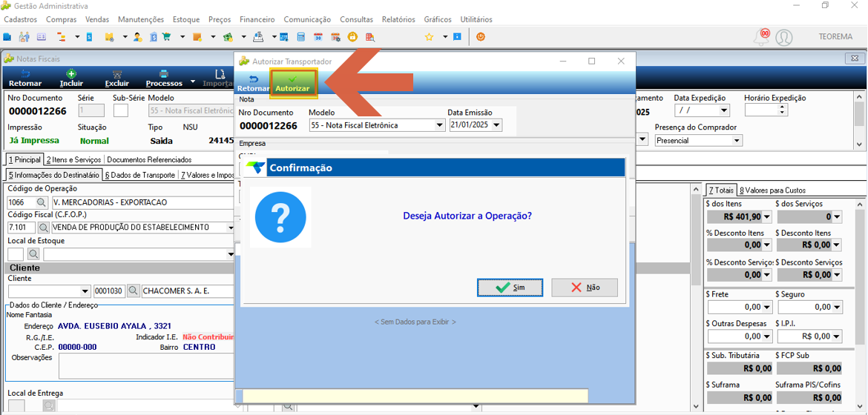868x415 pixels.
Task: Switch to the 2 Itens e Serviços tab
Action: coord(74,159)
